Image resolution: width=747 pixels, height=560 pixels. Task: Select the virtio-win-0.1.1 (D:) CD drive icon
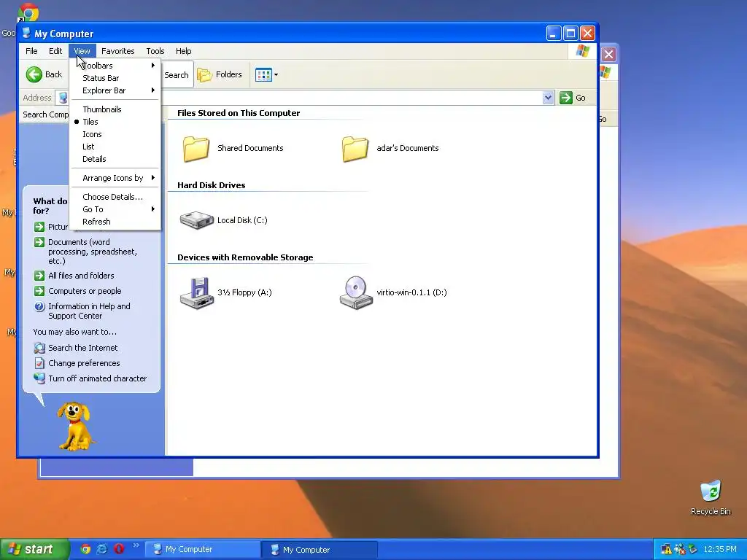pyautogui.click(x=356, y=293)
